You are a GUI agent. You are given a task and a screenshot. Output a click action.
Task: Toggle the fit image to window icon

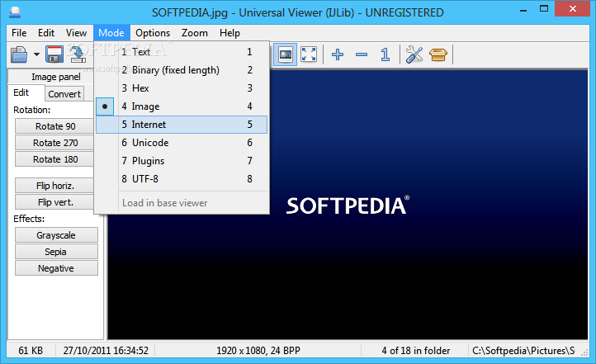point(286,54)
